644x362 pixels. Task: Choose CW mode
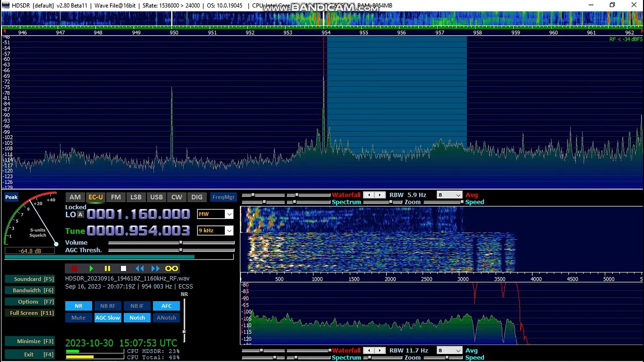point(177,197)
